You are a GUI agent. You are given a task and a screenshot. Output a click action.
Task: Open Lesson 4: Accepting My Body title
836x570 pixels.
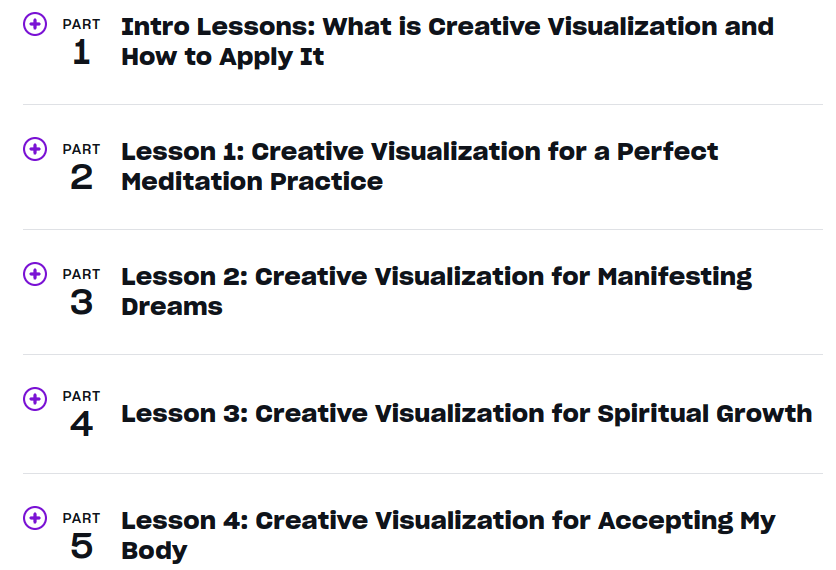pos(448,535)
